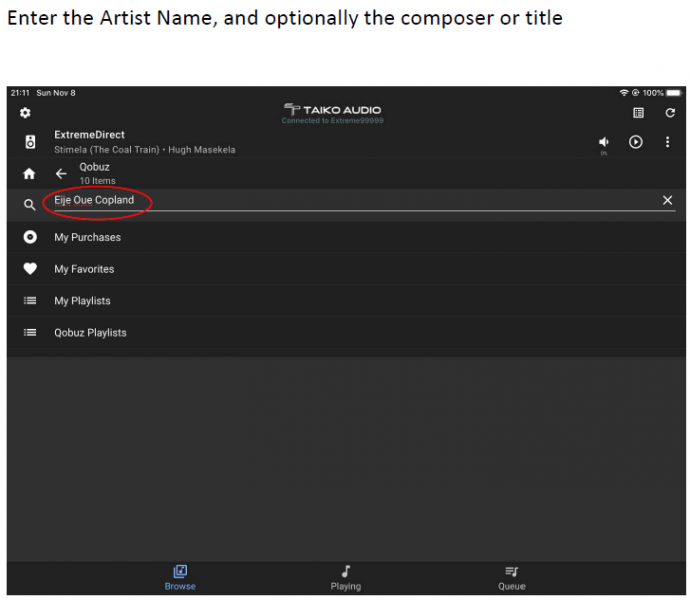Open the settings gear icon
This screenshot has width=690, height=600.
click(x=25, y=113)
